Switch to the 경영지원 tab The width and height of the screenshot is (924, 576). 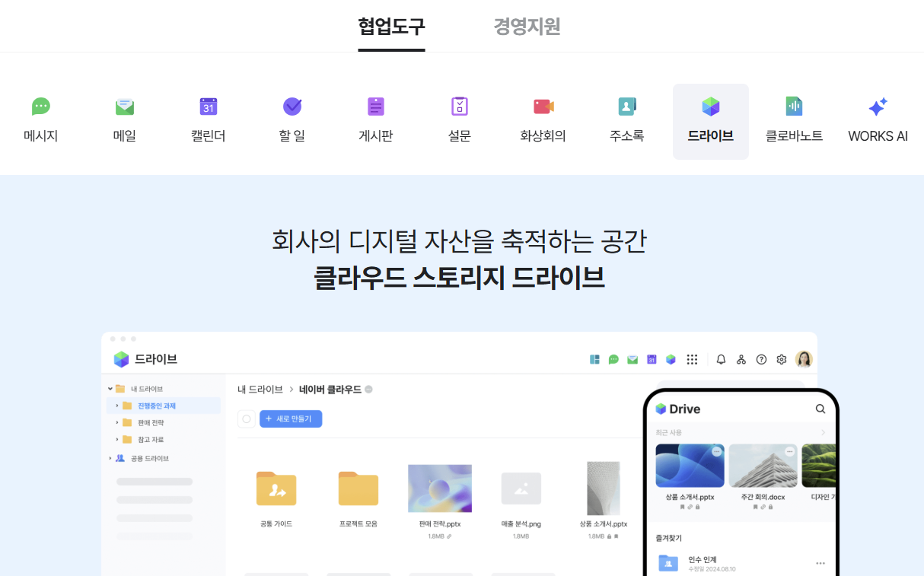point(527,27)
